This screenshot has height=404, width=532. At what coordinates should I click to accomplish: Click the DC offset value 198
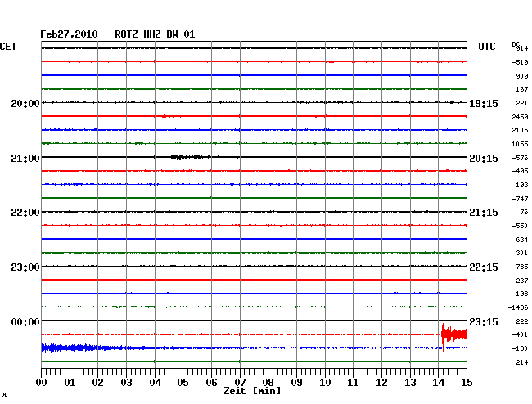522,294
